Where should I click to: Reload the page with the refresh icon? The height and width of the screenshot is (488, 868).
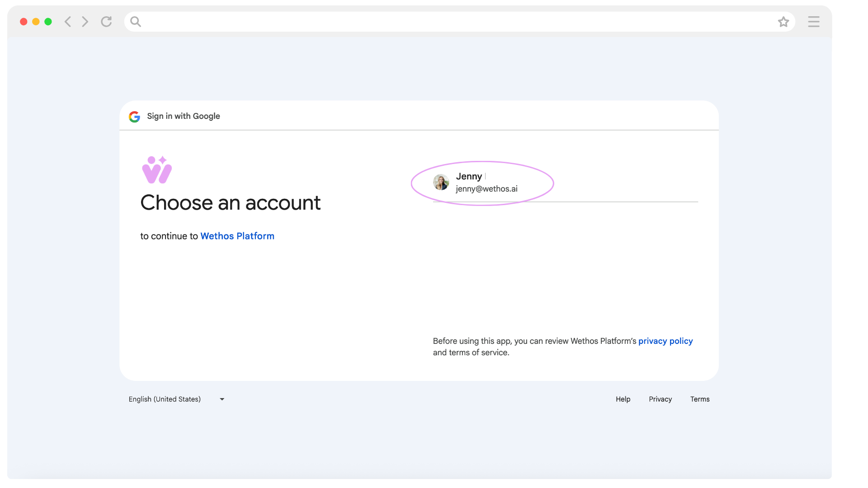(106, 22)
